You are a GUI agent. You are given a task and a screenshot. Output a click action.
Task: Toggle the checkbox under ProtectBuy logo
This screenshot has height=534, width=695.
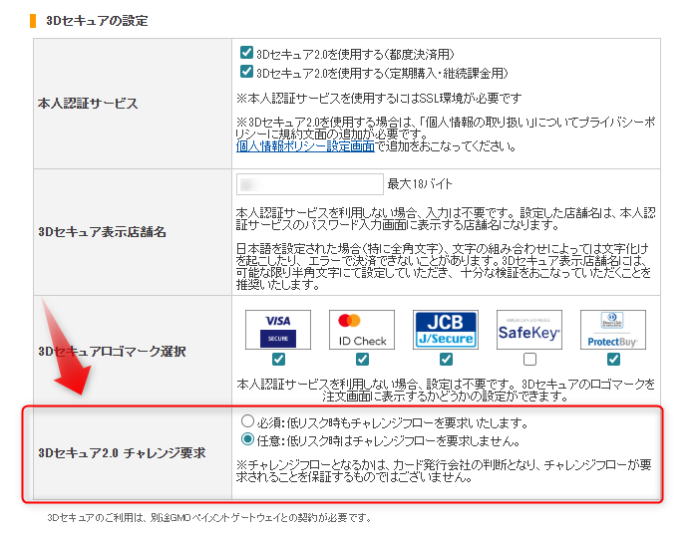point(612,360)
